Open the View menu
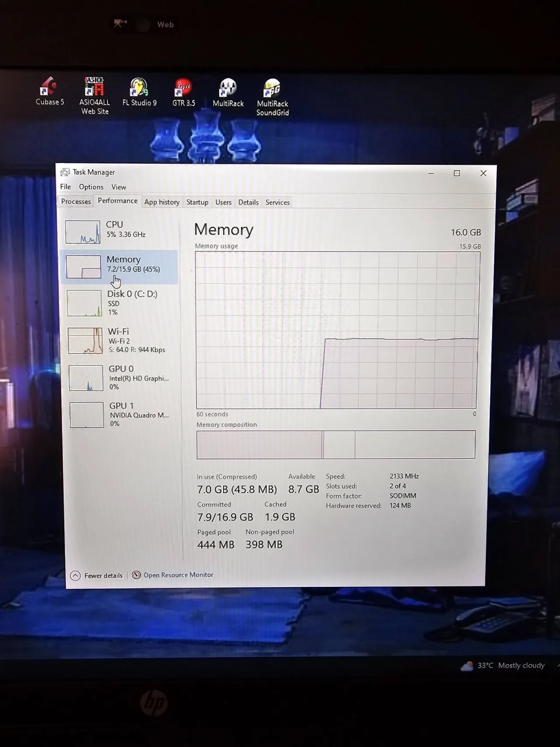 point(119,187)
